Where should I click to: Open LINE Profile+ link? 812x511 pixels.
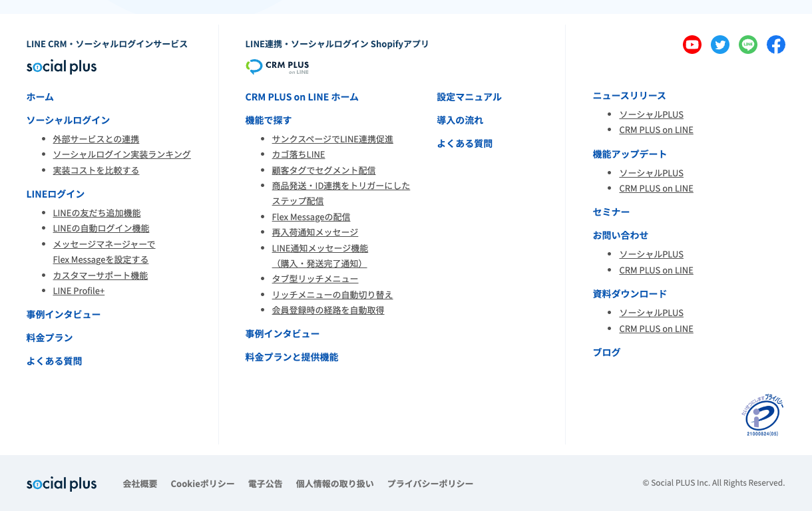tap(79, 291)
